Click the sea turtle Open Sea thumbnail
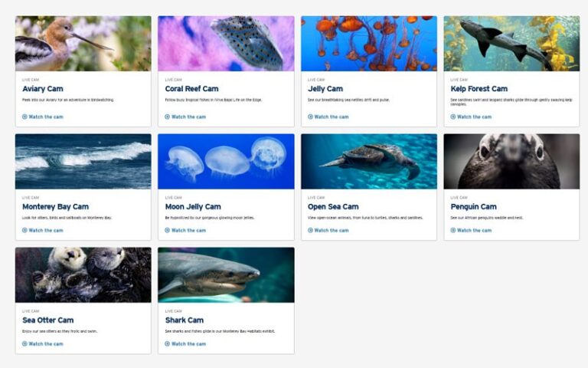 coord(369,162)
